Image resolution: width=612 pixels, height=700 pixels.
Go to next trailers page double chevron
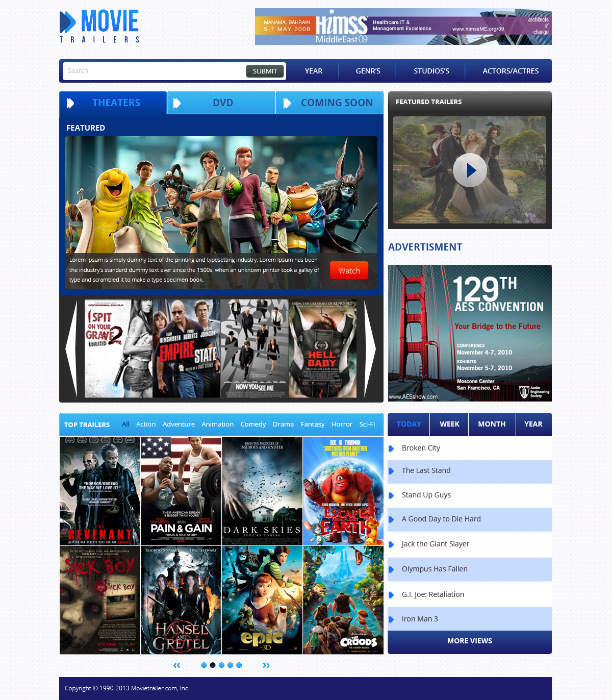266,665
